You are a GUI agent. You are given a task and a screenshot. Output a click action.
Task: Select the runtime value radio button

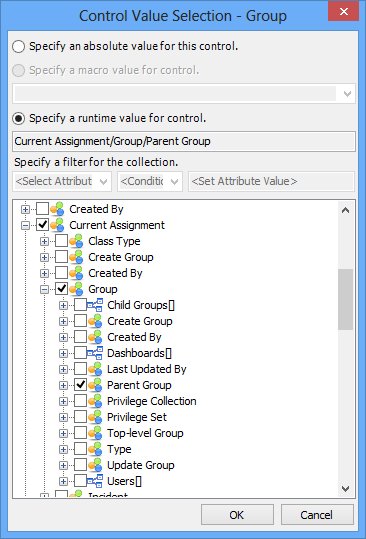19,118
